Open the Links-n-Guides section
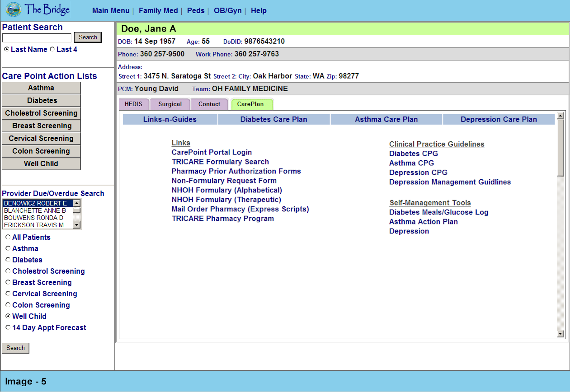 (170, 119)
